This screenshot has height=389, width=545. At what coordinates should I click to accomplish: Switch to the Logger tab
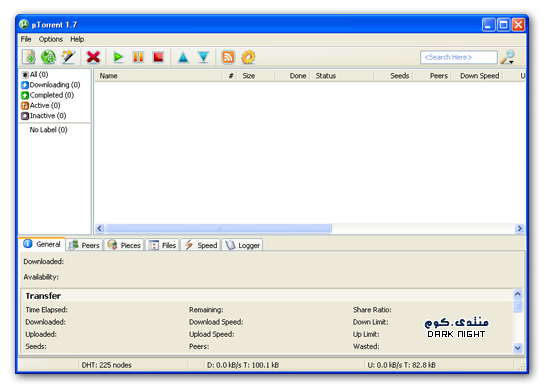click(x=242, y=245)
